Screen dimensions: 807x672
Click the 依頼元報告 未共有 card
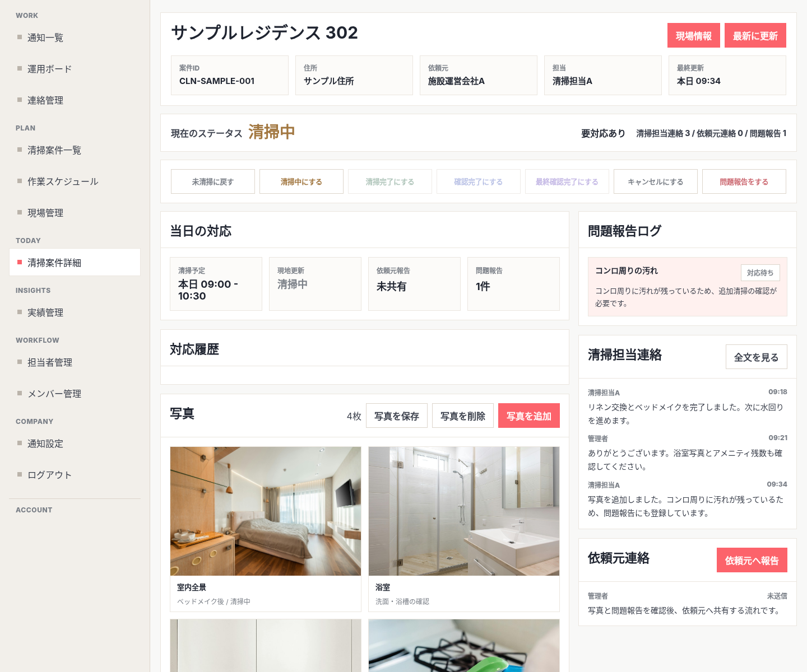(x=415, y=284)
